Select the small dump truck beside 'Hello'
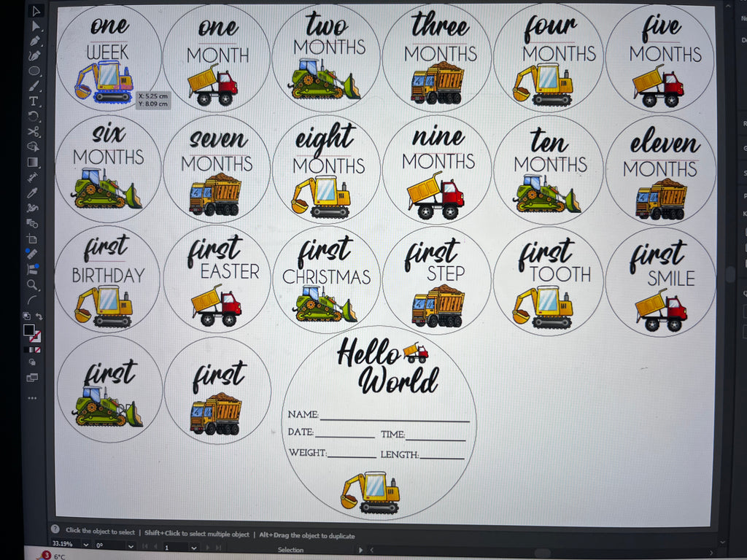747x560 pixels. click(x=415, y=353)
